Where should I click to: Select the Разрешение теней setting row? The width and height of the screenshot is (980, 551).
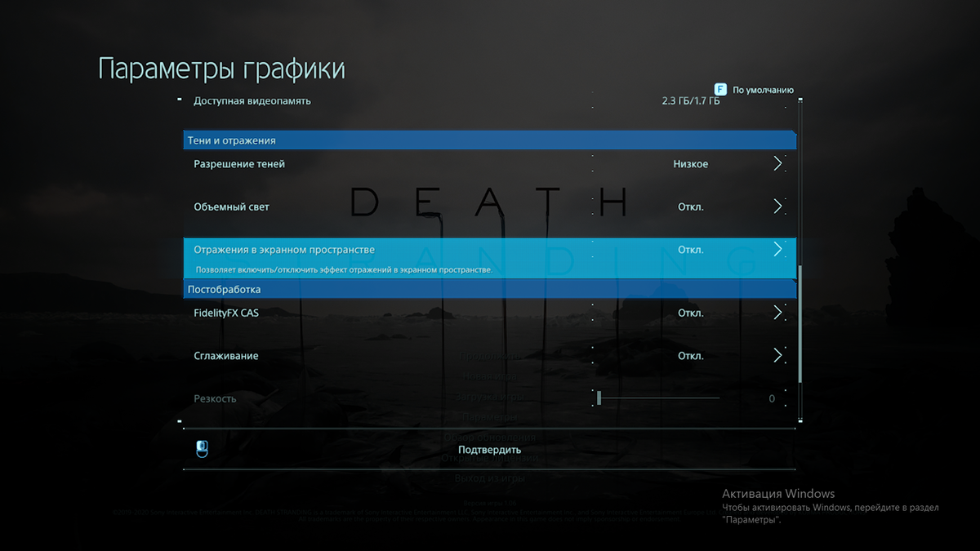pyautogui.click(x=489, y=164)
